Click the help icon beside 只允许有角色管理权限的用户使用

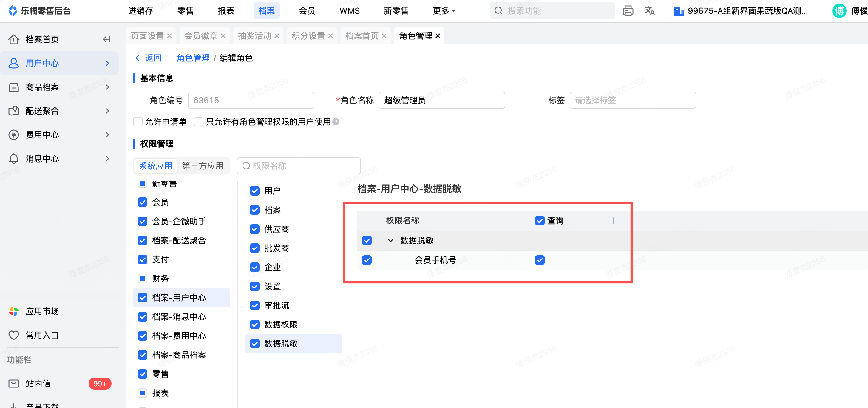[x=336, y=122]
